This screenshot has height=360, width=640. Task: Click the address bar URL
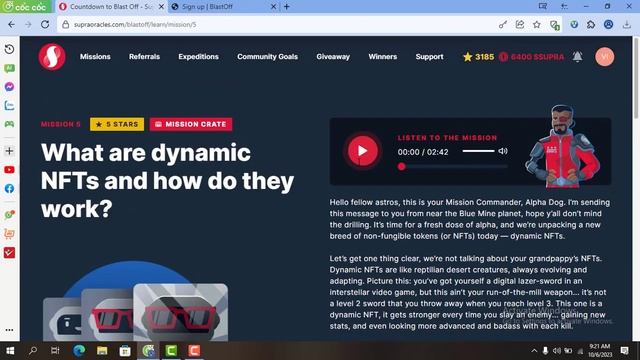click(x=135, y=24)
